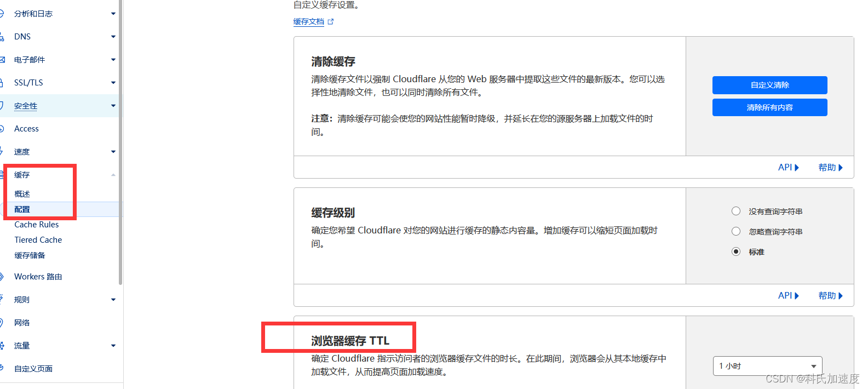Screen dimensions: 868x389
Task: Open the SSL/TLS sidebar section
Action: tap(28, 83)
